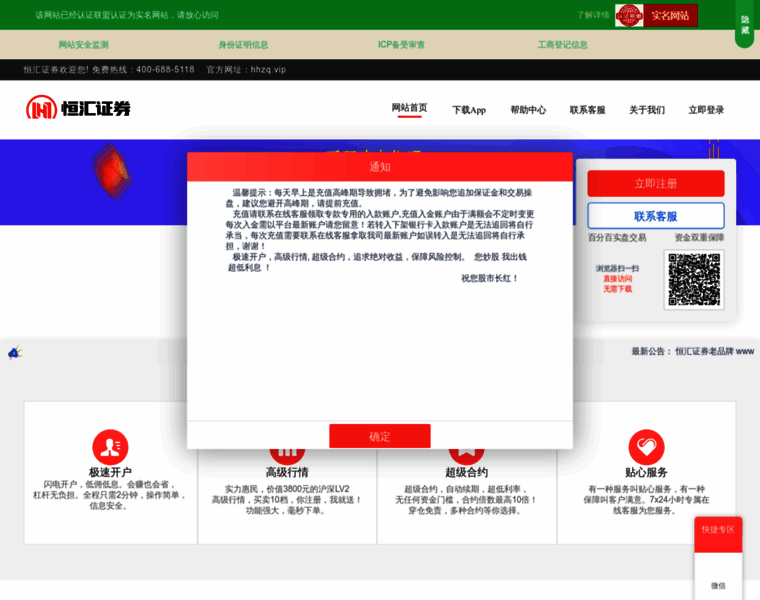Click the 超级合约 bookmark icon partly behind dialog

(466, 456)
